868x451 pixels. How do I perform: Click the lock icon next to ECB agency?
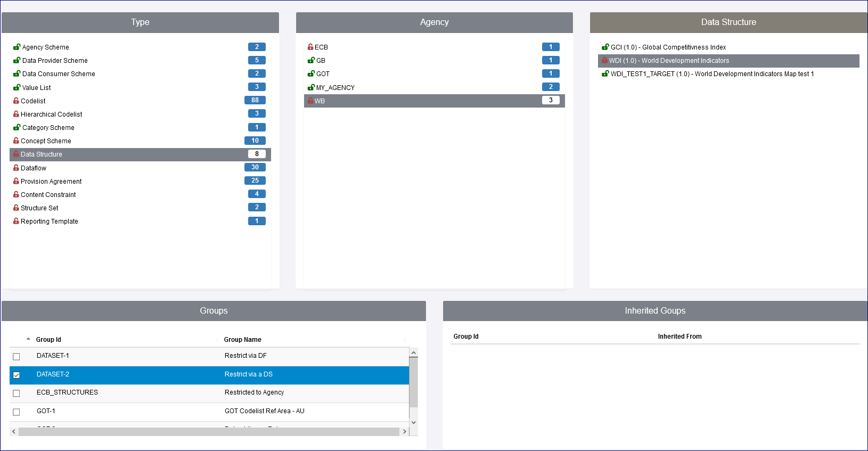(310, 47)
